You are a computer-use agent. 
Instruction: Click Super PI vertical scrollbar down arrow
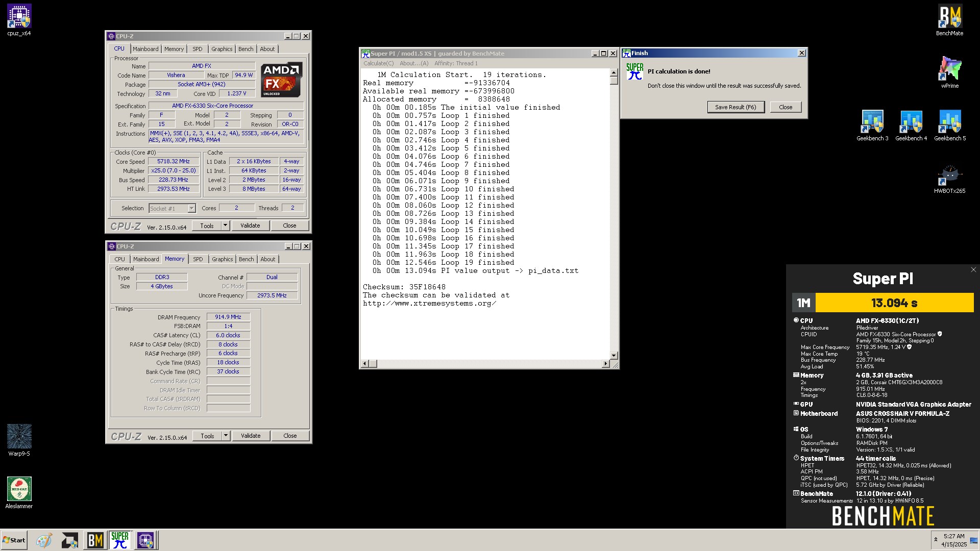[x=614, y=355]
